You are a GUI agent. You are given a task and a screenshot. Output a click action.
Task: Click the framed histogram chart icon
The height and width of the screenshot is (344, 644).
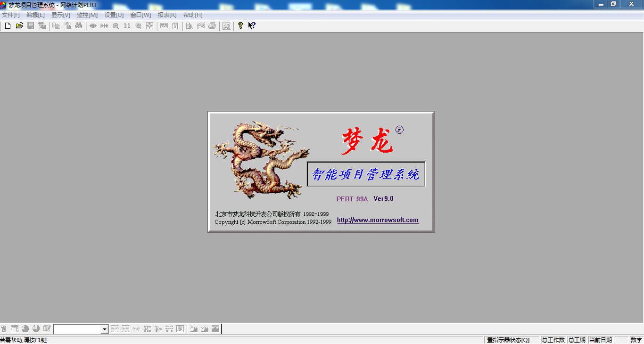[x=215, y=329]
